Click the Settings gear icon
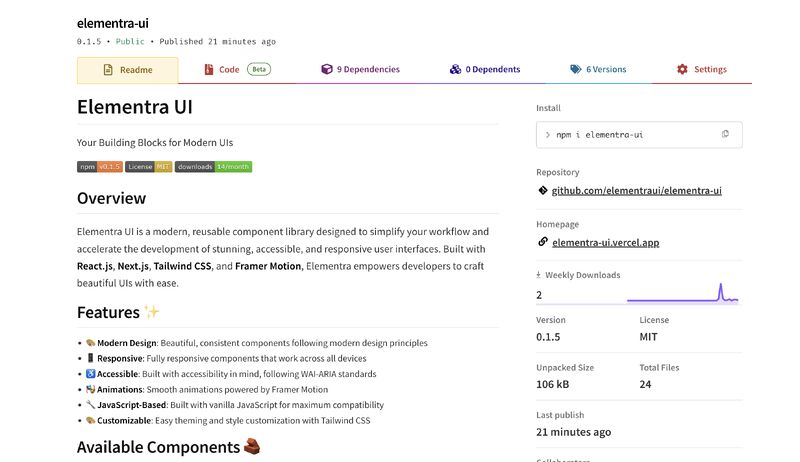Screen dimensions: 800x462 coord(682,69)
